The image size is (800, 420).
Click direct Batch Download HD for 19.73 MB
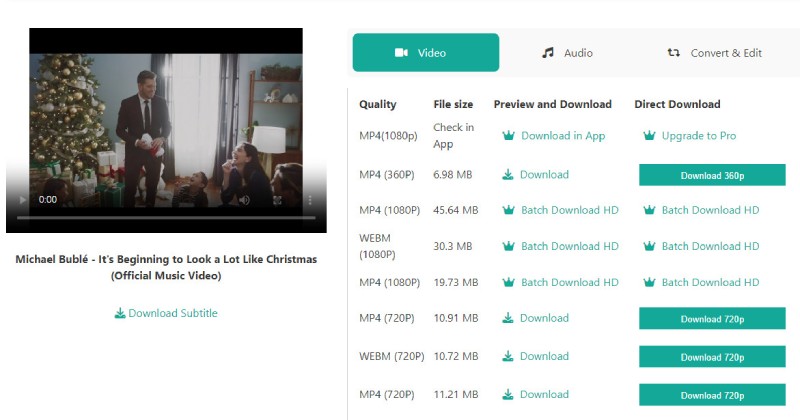[710, 282]
